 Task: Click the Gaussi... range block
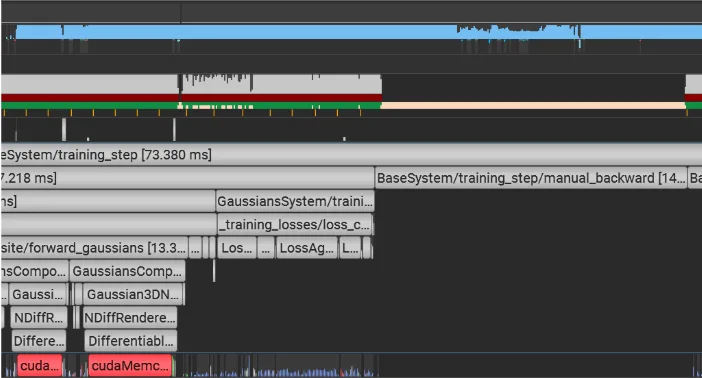[x=38, y=295]
